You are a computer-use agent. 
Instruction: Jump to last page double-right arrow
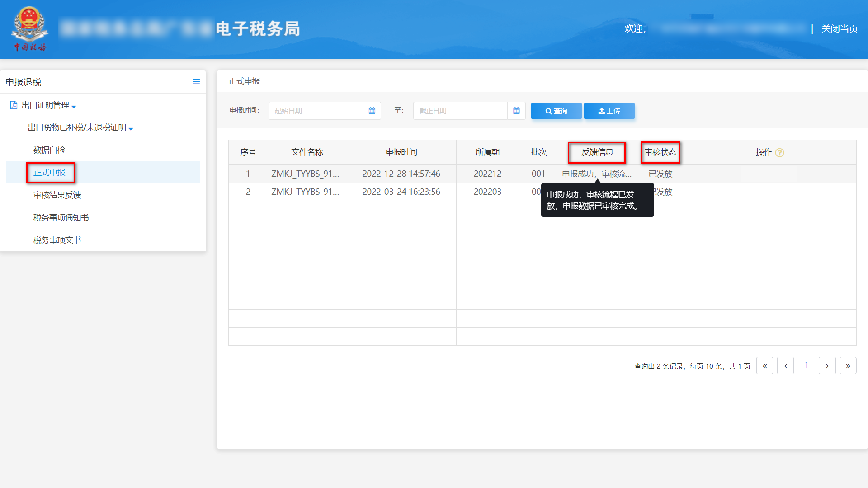coord(848,366)
